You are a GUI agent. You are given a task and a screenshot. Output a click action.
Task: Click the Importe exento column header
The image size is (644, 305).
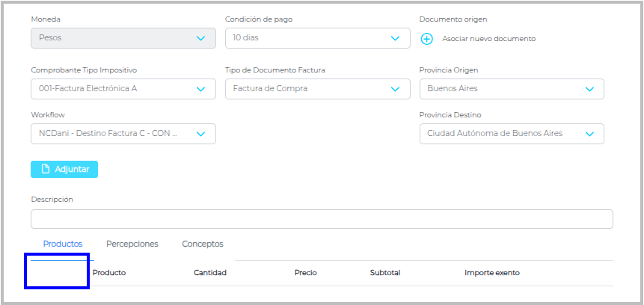(492, 273)
